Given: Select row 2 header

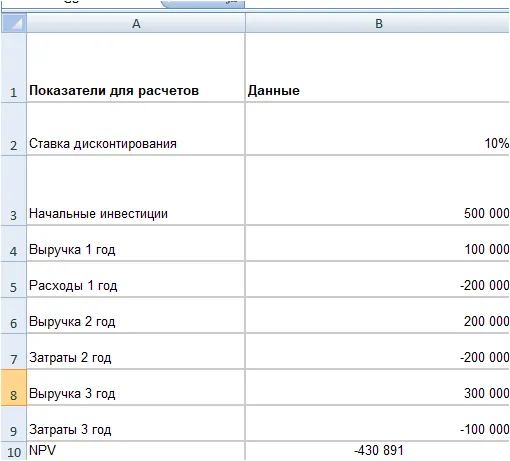Looking at the screenshot, I should click(x=13, y=129).
